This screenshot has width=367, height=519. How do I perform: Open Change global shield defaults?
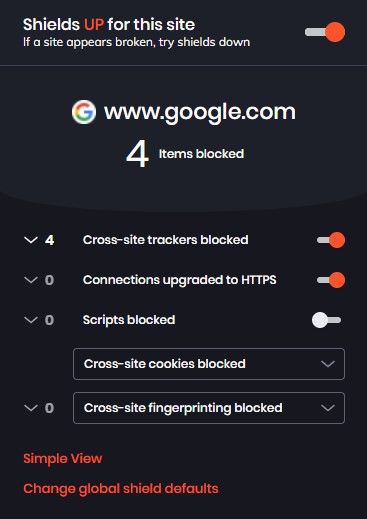click(x=121, y=489)
